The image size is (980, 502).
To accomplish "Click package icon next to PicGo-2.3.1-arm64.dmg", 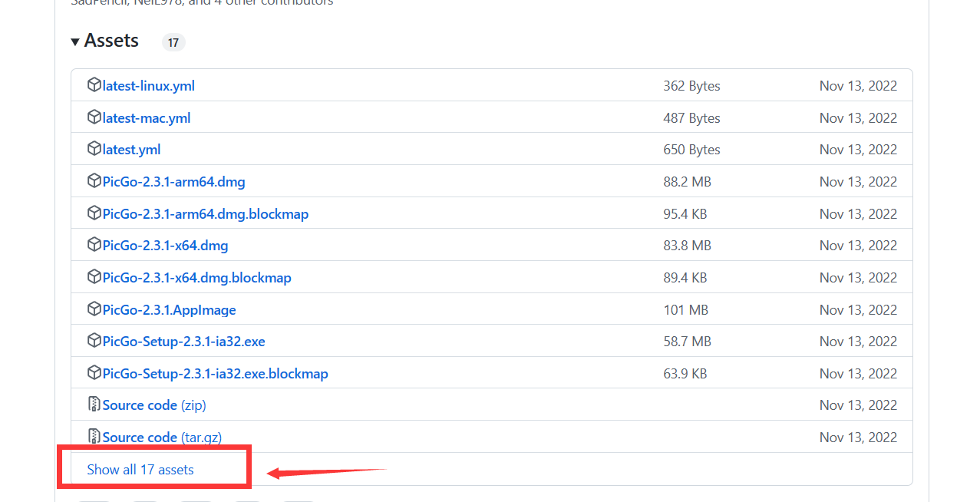I will 94,181.
